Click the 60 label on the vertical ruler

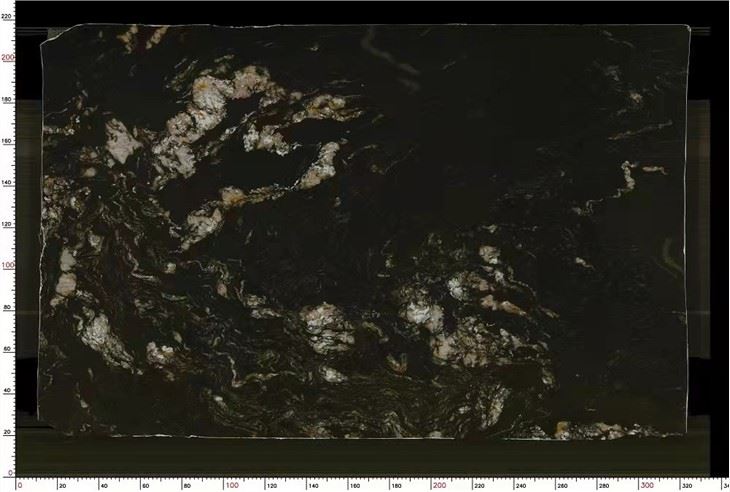click(x=7, y=349)
